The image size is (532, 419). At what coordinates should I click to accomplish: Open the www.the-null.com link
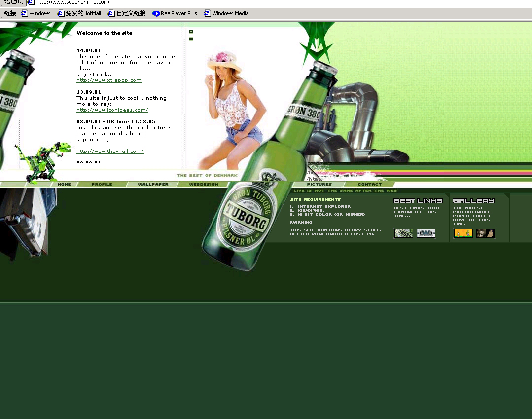pyautogui.click(x=110, y=152)
